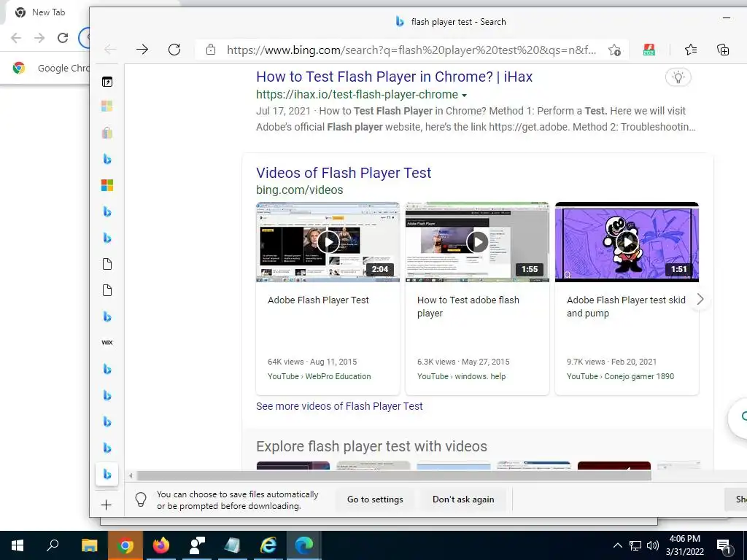Click reload button in Chrome window
This screenshot has height=560, width=747.
(63, 38)
